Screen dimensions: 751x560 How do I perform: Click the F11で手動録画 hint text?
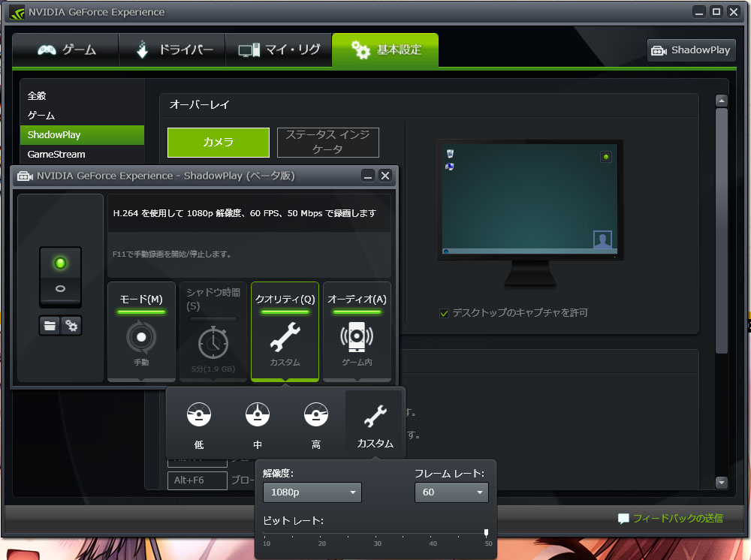point(173,254)
